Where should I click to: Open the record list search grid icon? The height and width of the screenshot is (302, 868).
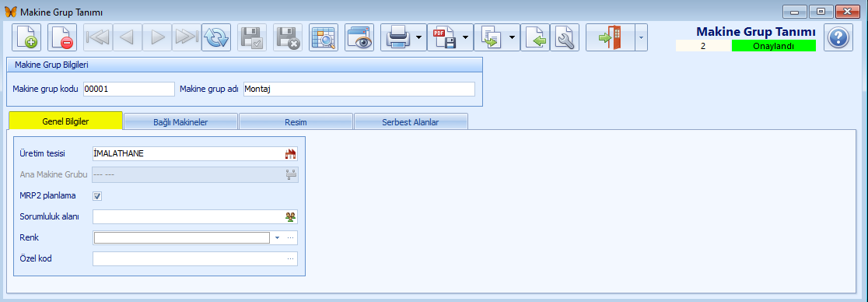pyautogui.click(x=324, y=37)
